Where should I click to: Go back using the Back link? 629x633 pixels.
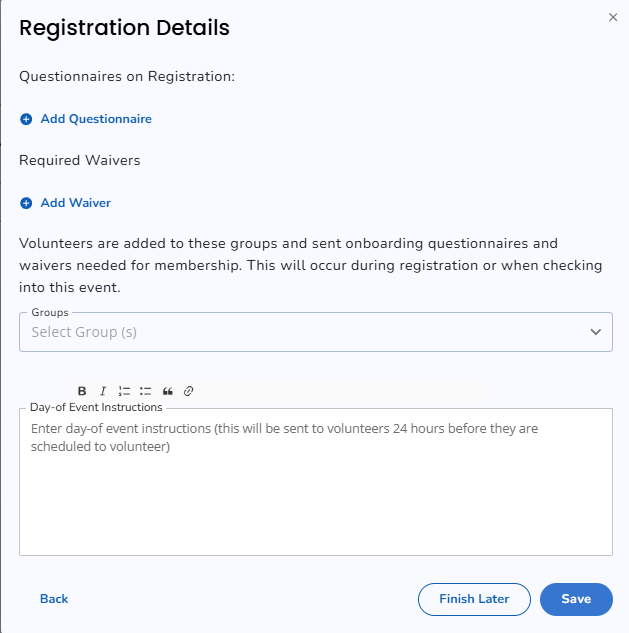[54, 599]
